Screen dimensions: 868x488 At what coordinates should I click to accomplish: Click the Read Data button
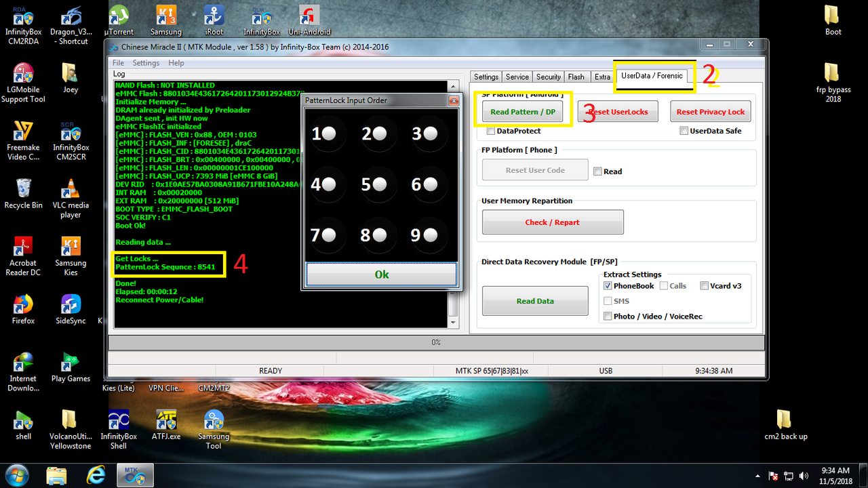coord(535,301)
